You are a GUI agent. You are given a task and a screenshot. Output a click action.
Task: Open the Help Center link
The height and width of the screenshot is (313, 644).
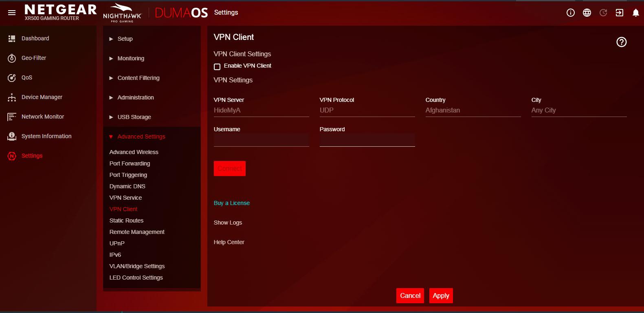(229, 242)
